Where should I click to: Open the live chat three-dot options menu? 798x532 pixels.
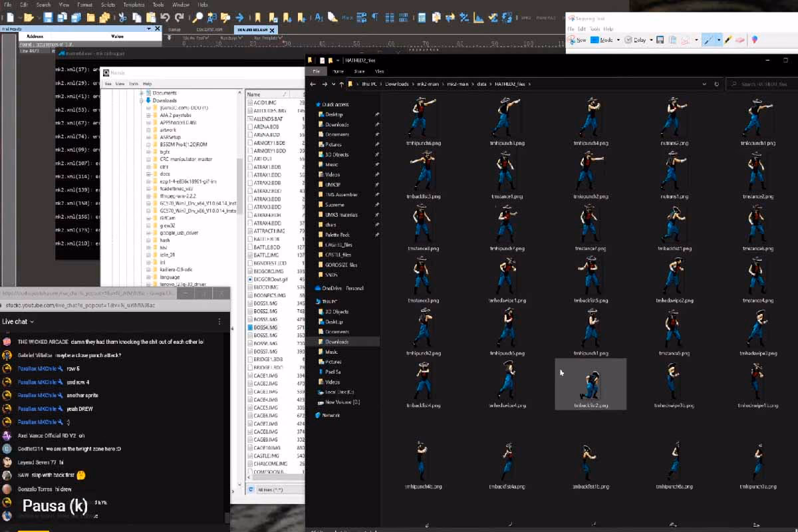tap(219, 321)
